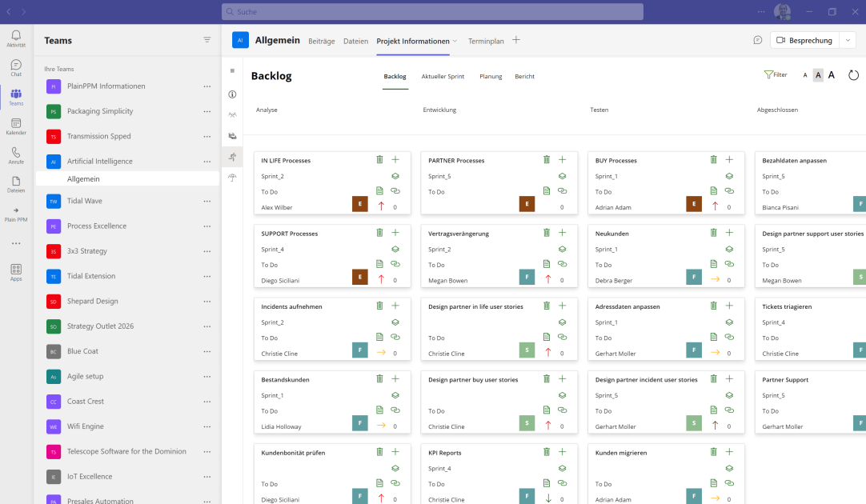866x504 pixels.
Task: Delete the IN LIFE Processes card
Action: coord(379,160)
